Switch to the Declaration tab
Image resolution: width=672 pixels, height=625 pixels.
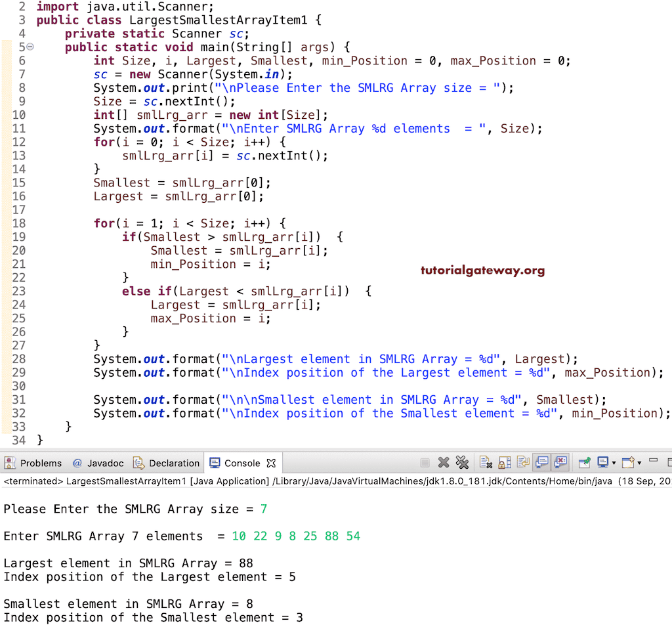pos(172,462)
